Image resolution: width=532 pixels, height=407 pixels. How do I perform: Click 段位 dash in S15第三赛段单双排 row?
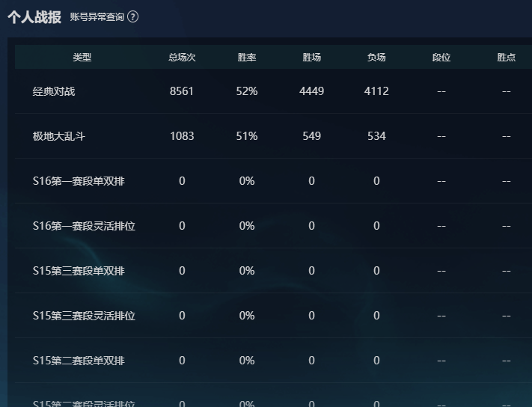pyautogui.click(x=441, y=271)
